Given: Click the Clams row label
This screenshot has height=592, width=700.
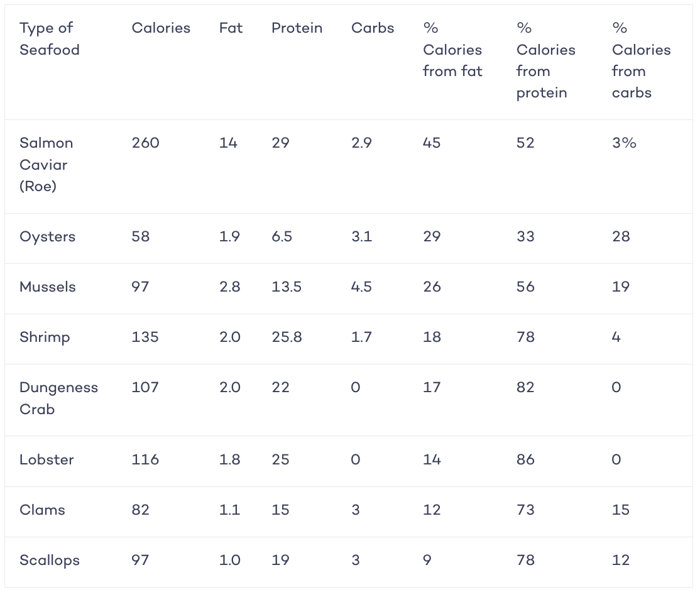Looking at the screenshot, I should coord(42,510).
